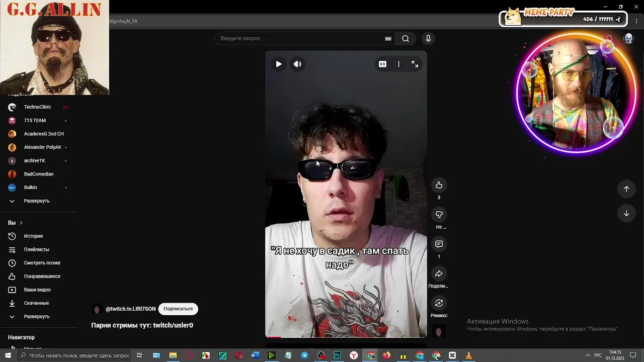Open Firefox from the taskbar
Viewport: 644px width, 362px height.
coord(387,355)
